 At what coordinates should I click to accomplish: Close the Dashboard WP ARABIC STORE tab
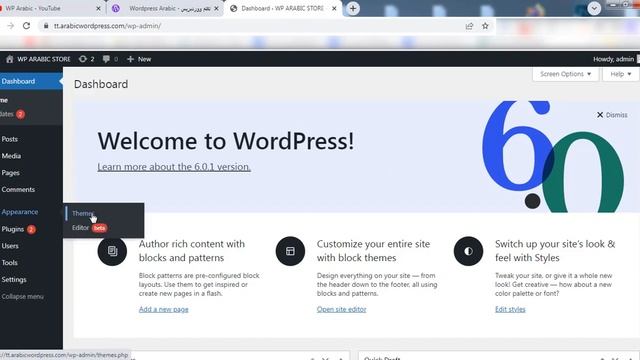pyautogui.click(x=334, y=8)
